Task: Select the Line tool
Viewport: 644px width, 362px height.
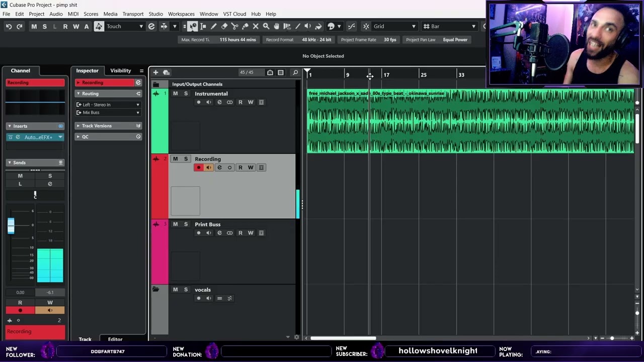Action: tap(297, 26)
